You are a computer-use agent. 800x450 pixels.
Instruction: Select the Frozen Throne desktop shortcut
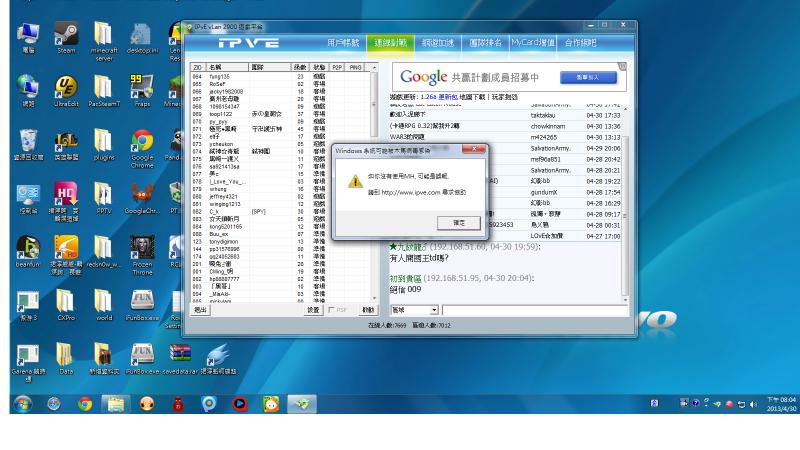(142, 255)
